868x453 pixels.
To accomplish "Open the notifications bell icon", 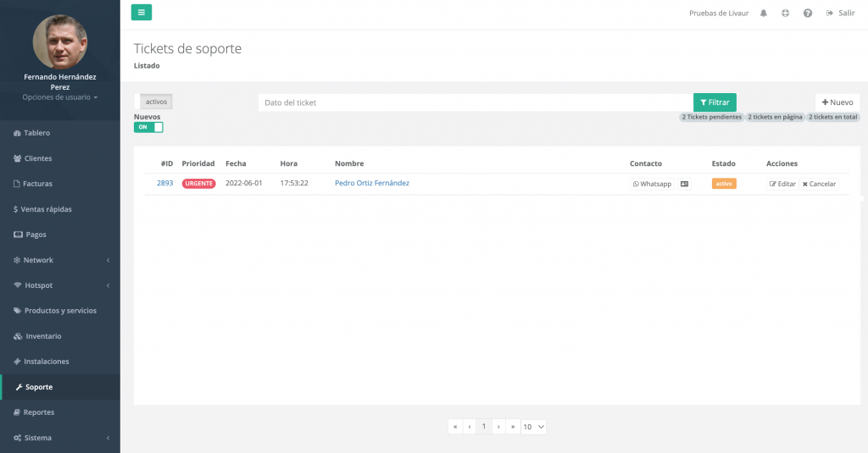I will coord(764,14).
